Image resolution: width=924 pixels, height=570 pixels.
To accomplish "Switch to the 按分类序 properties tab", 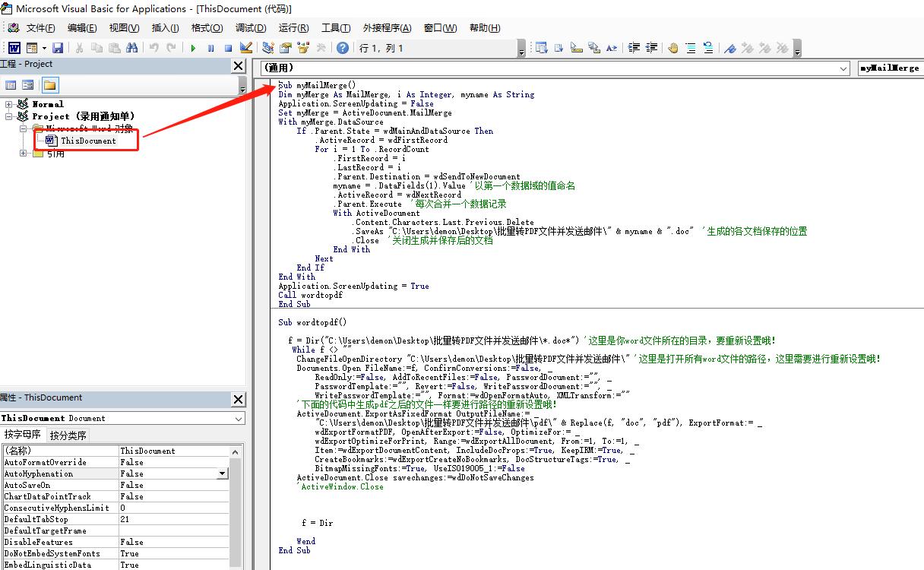I will [x=68, y=435].
